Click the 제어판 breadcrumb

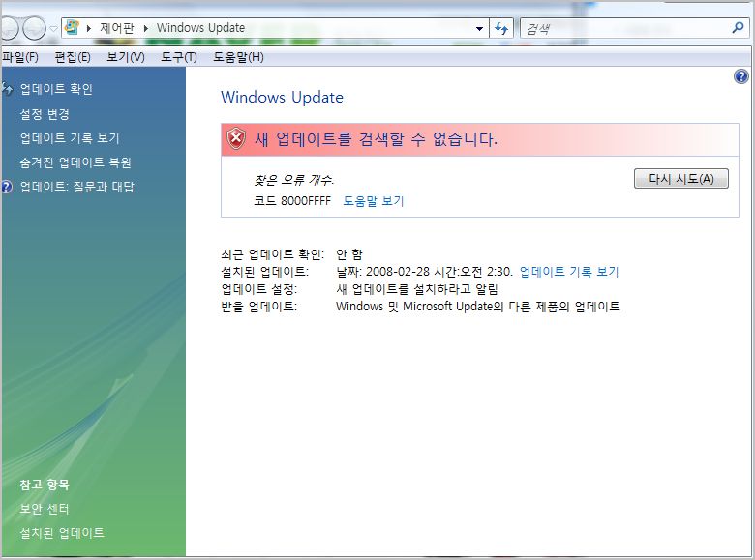[117, 28]
